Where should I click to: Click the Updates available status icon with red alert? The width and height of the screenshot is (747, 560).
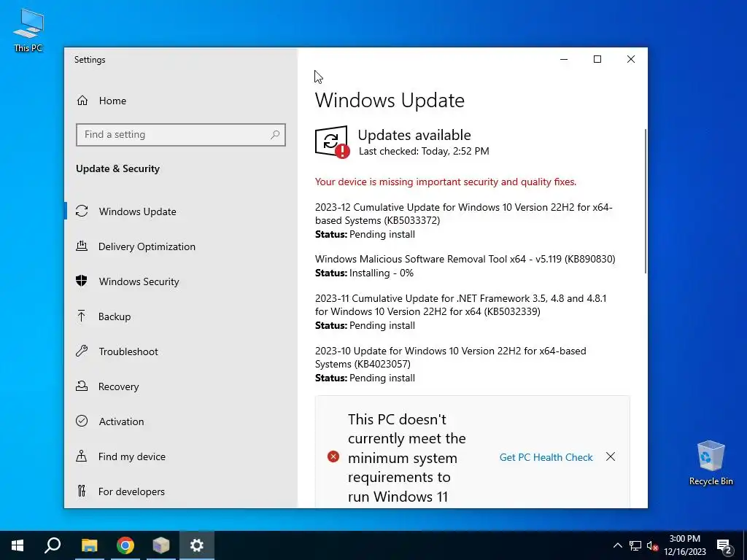(332, 142)
